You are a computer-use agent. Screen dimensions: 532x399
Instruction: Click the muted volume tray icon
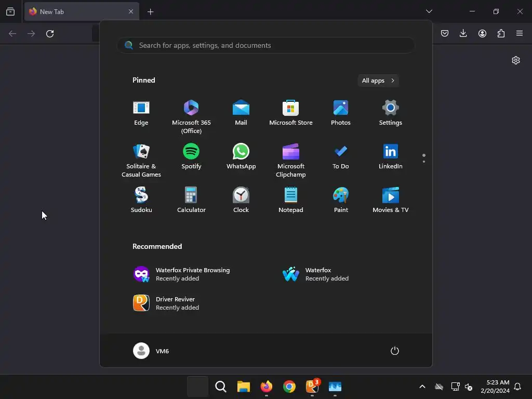pyautogui.click(x=469, y=387)
